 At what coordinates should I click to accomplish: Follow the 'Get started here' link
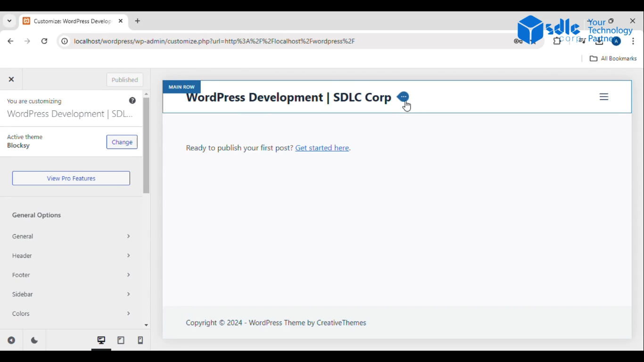tap(322, 148)
